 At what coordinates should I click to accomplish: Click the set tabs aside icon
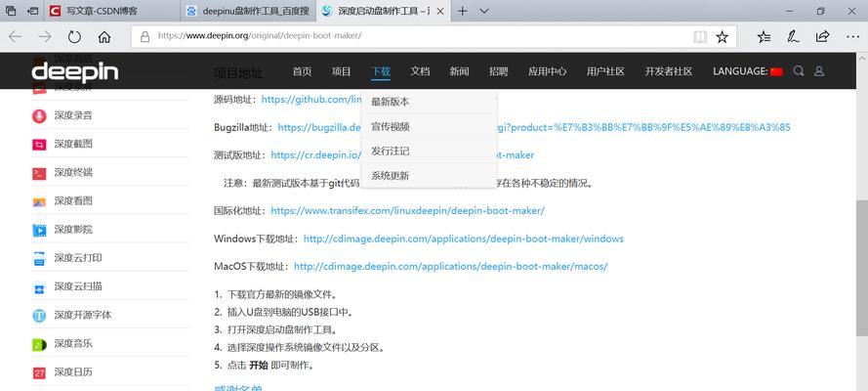33,11
